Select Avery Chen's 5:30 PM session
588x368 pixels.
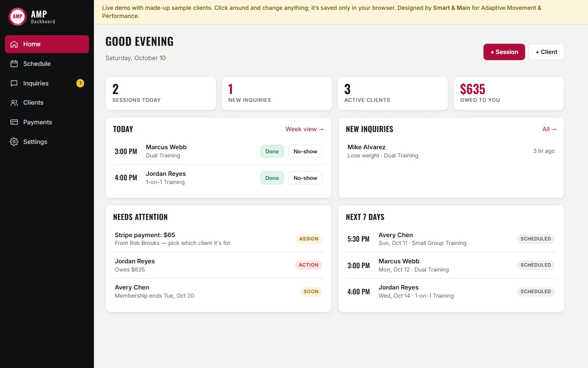[451, 239]
